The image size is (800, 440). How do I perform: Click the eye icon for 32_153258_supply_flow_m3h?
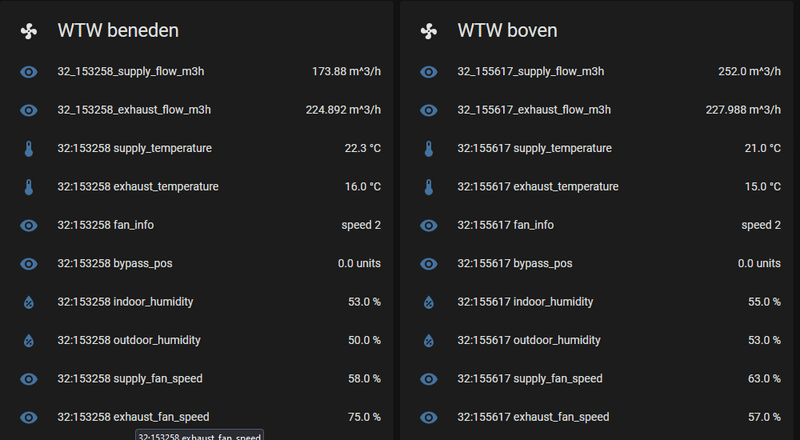[x=29, y=72]
